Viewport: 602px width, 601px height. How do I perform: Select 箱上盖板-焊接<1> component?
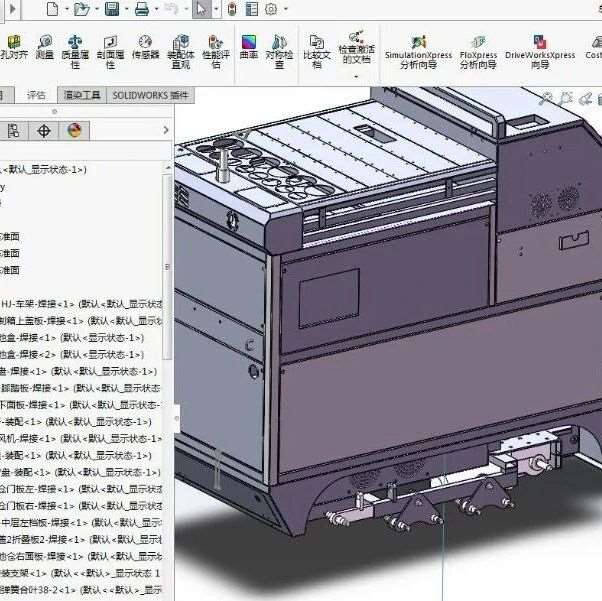click(x=81, y=321)
